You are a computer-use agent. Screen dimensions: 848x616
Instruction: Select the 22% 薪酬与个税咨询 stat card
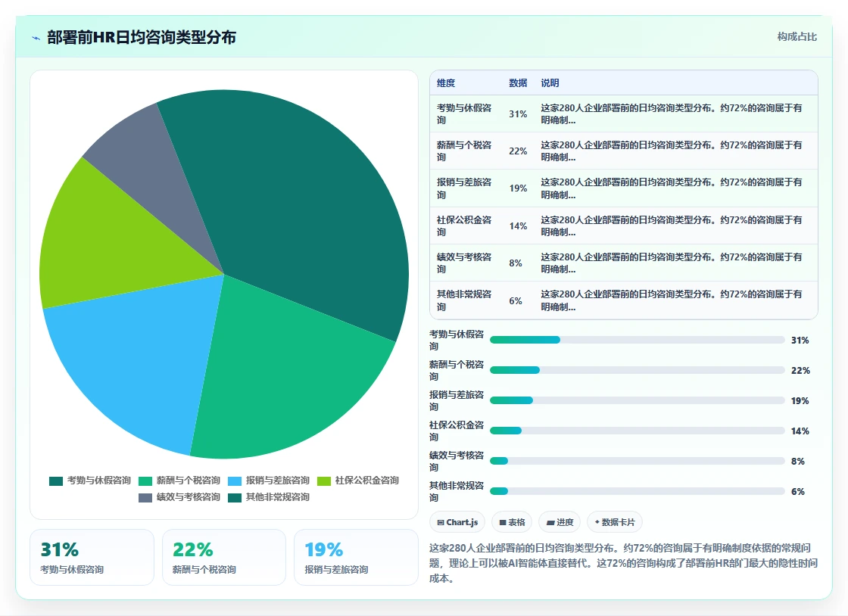click(x=224, y=557)
